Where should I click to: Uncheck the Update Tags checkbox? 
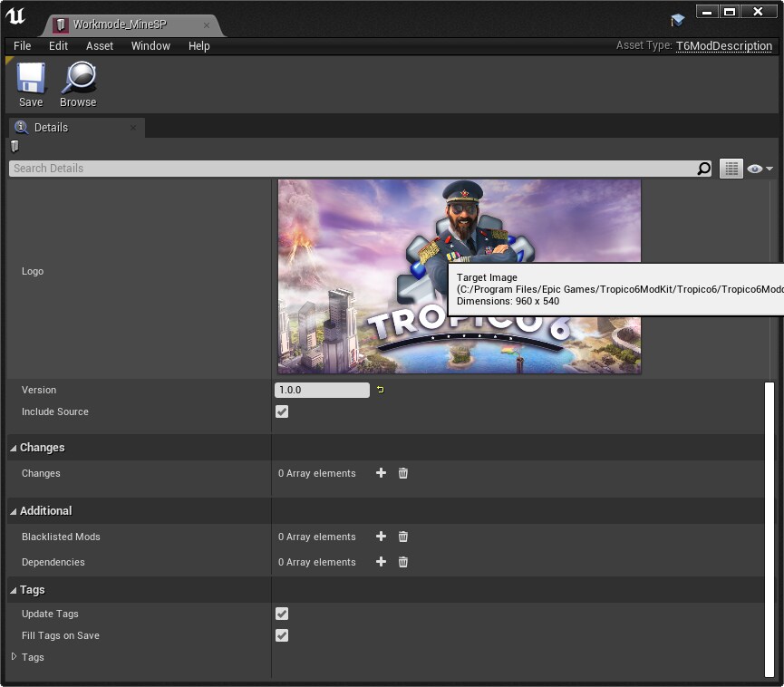(x=282, y=614)
